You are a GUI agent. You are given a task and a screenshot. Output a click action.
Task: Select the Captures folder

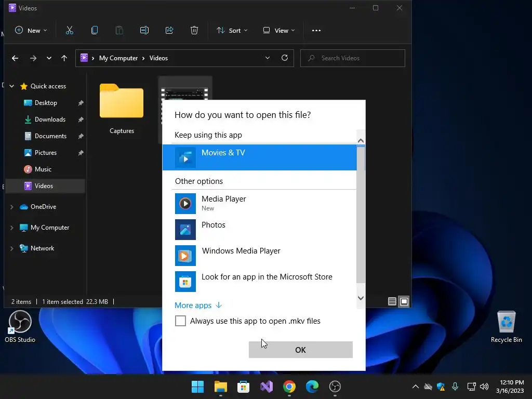click(122, 109)
